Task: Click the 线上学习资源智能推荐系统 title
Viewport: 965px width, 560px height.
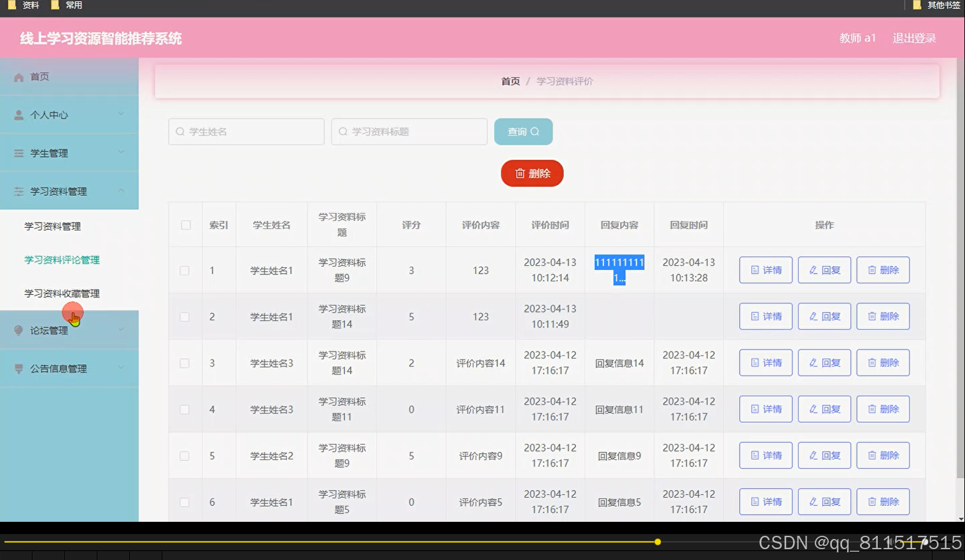Action: coord(101,39)
